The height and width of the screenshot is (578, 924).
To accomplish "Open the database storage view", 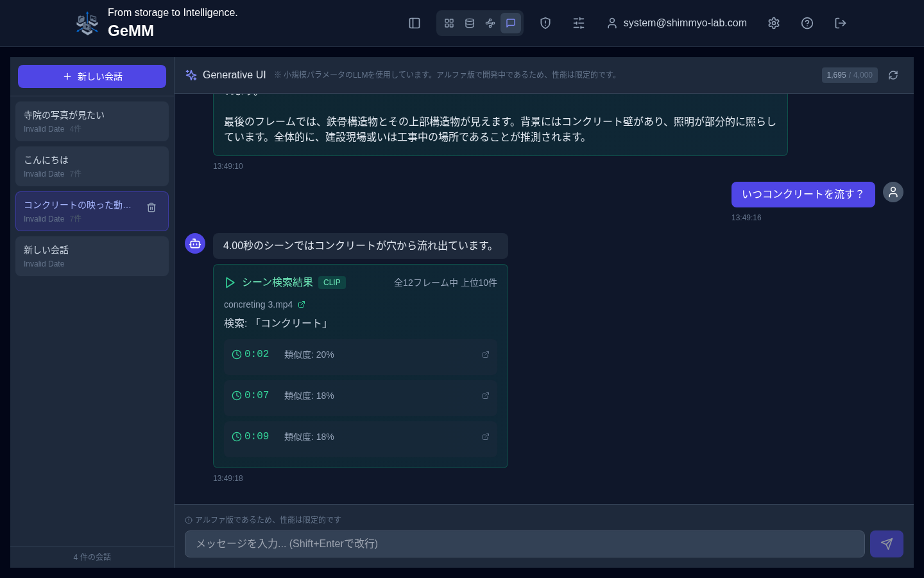I will pos(470,23).
